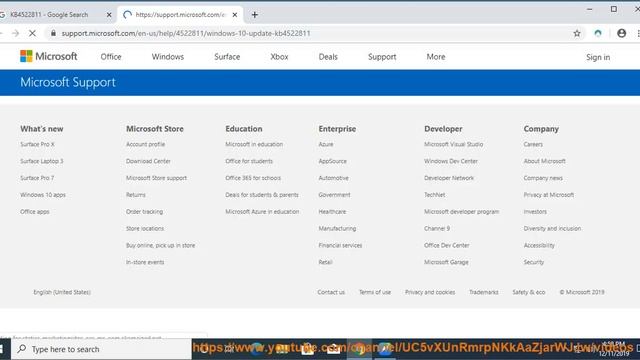Image resolution: width=640 pixels, height=360 pixels.
Task: Open the Surface Laptop 3 link
Action: (42, 161)
